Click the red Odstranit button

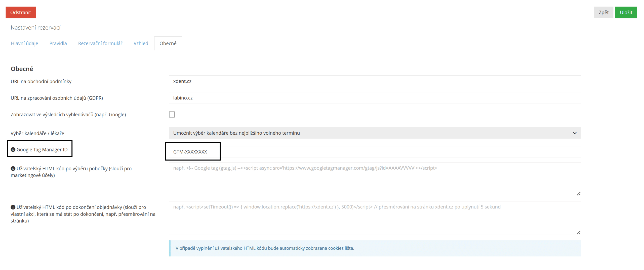pyautogui.click(x=21, y=12)
